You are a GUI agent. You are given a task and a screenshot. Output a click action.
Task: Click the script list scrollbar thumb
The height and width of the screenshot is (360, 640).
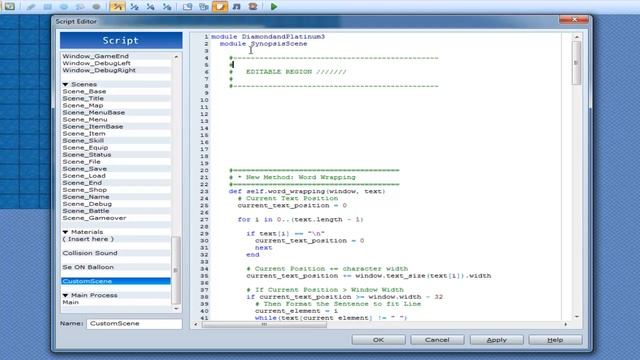pyautogui.click(x=176, y=270)
